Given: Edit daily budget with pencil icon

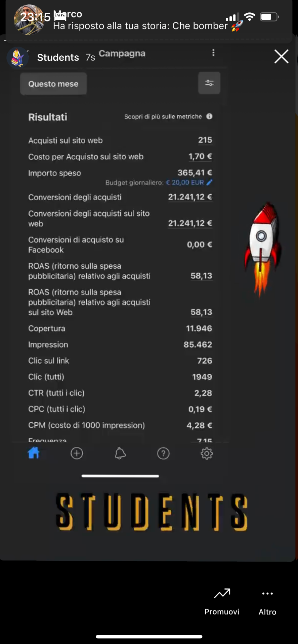Looking at the screenshot, I should 209,182.
